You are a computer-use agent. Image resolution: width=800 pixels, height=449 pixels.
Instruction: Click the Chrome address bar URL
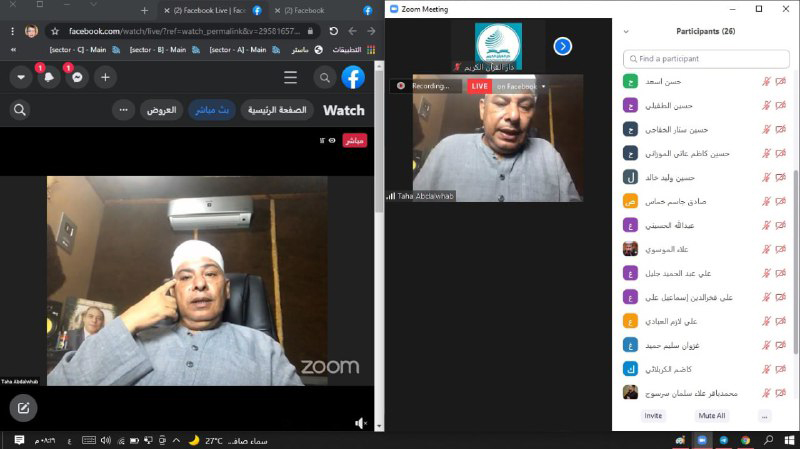pyautogui.click(x=185, y=31)
